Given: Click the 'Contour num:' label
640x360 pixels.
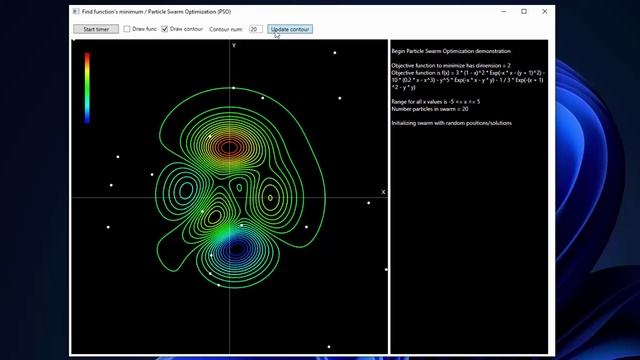Looking at the screenshot, I should click(x=226, y=29).
